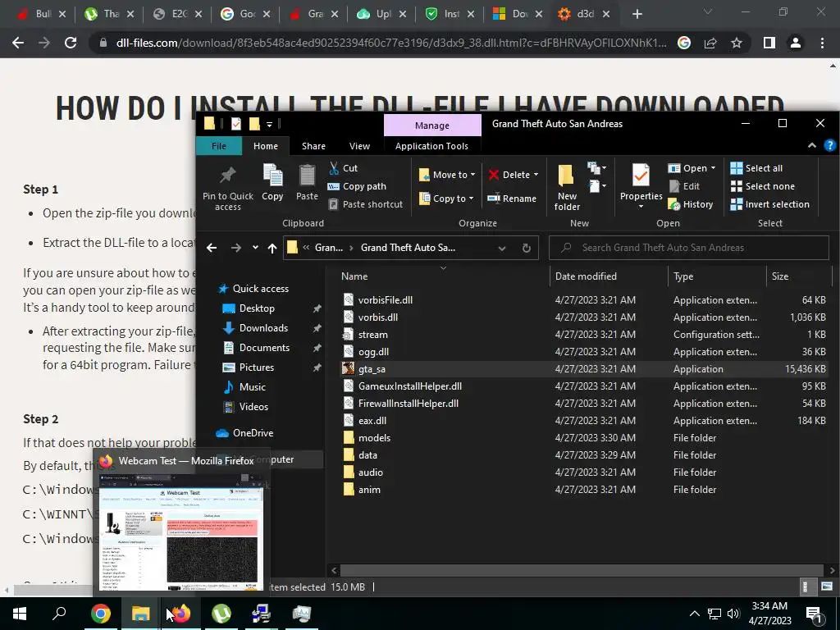Click Select all in ribbon
The width and height of the screenshot is (840, 630).
[x=756, y=168]
